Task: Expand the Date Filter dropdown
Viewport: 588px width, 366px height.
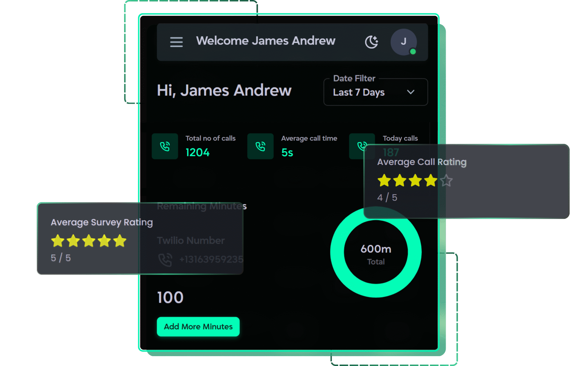Action: click(x=375, y=92)
